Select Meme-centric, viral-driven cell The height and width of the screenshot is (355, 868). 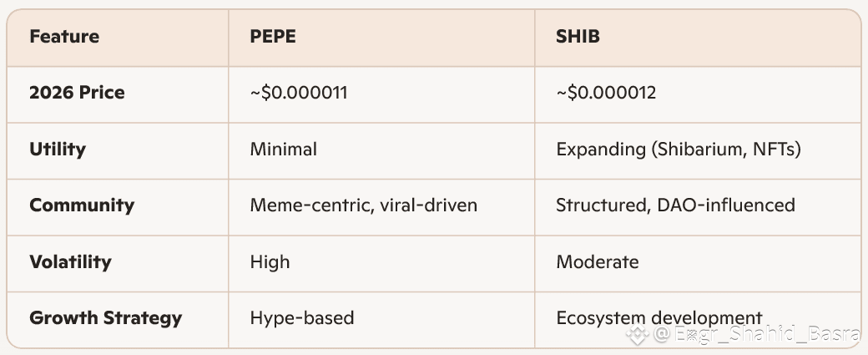364,205
